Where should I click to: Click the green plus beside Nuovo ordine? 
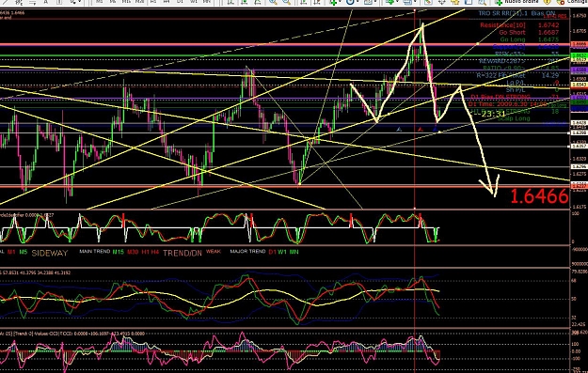click(x=499, y=2)
